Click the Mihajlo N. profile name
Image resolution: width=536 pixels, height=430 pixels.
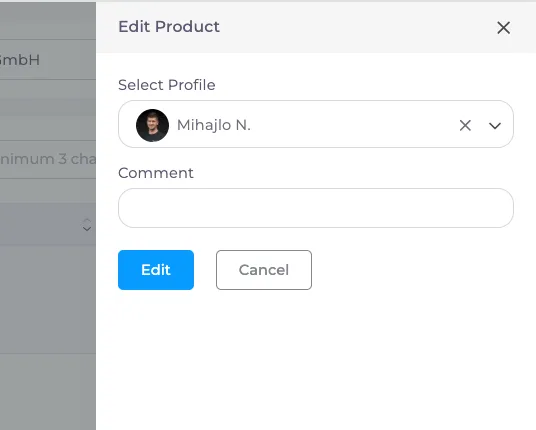click(214, 125)
